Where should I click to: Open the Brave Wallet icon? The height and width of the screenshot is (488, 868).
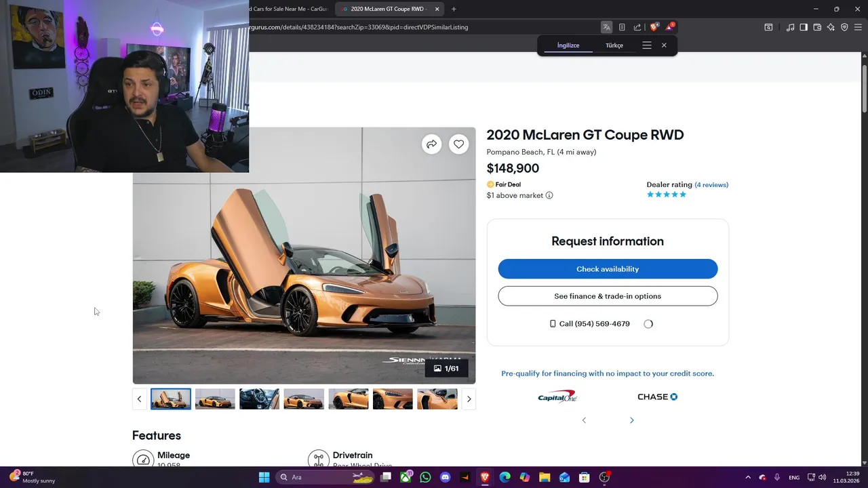pyautogui.click(x=817, y=27)
